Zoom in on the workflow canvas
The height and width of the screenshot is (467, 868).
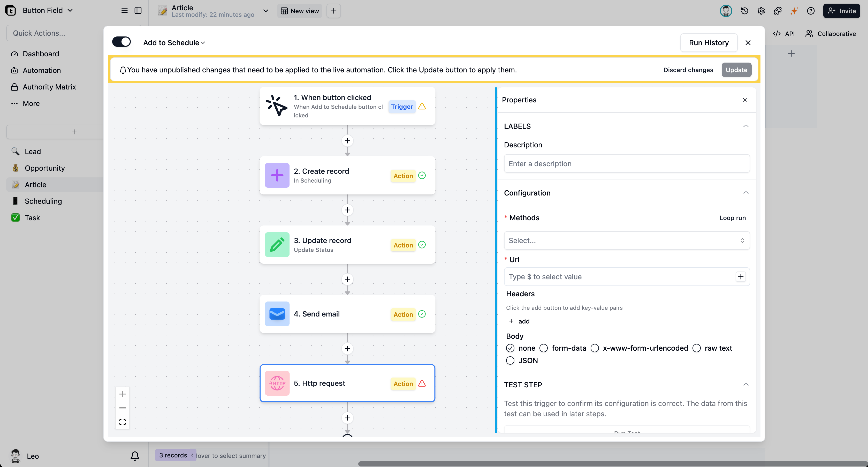coord(122,394)
